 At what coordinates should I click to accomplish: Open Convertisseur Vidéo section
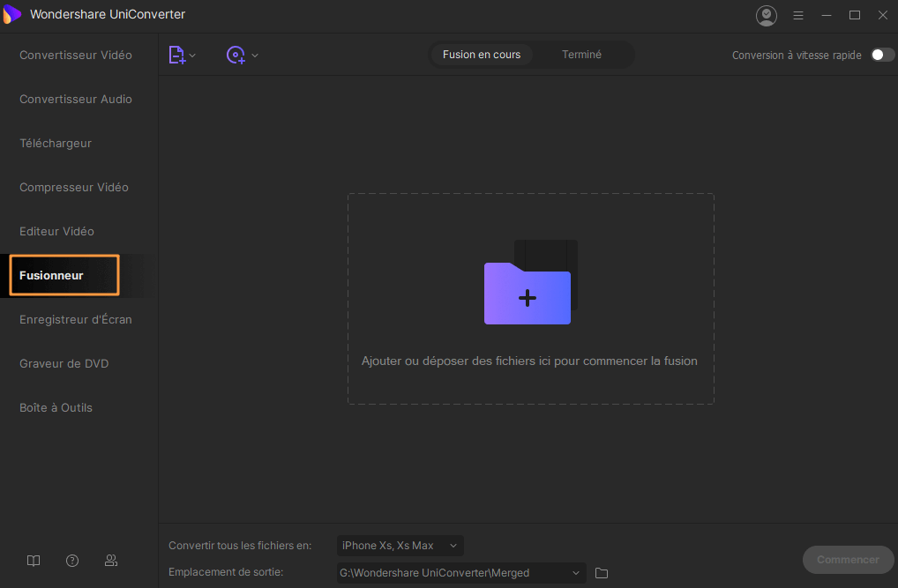coord(76,55)
